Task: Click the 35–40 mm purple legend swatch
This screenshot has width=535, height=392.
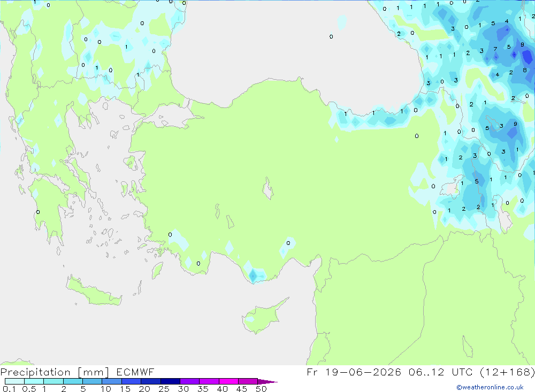Action: coord(209,381)
